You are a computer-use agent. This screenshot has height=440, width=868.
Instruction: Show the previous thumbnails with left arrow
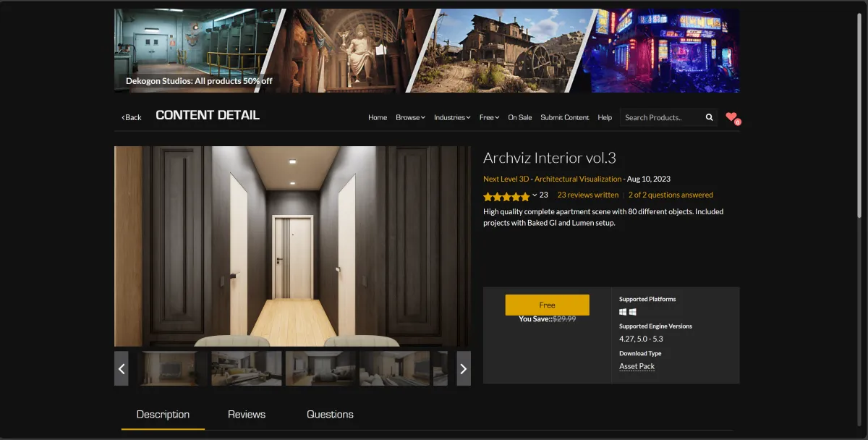coord(122,368)
